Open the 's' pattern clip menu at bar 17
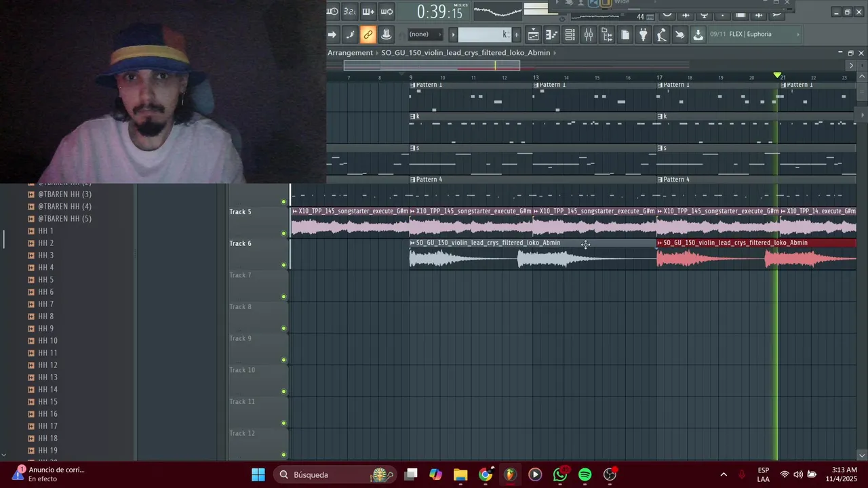868x488 pixels. click(x=660, y=148)
